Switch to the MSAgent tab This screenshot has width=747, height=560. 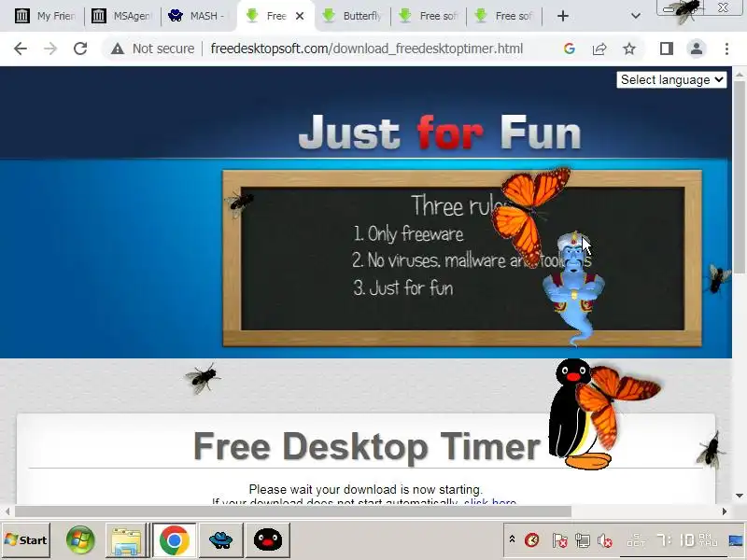click(123, 16)
